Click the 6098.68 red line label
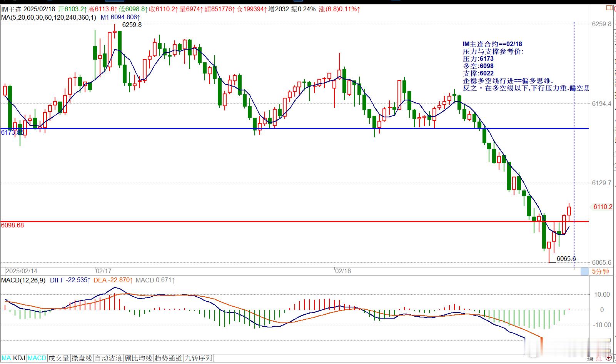Viewport: 616px width, 364px height. (12, 225)
